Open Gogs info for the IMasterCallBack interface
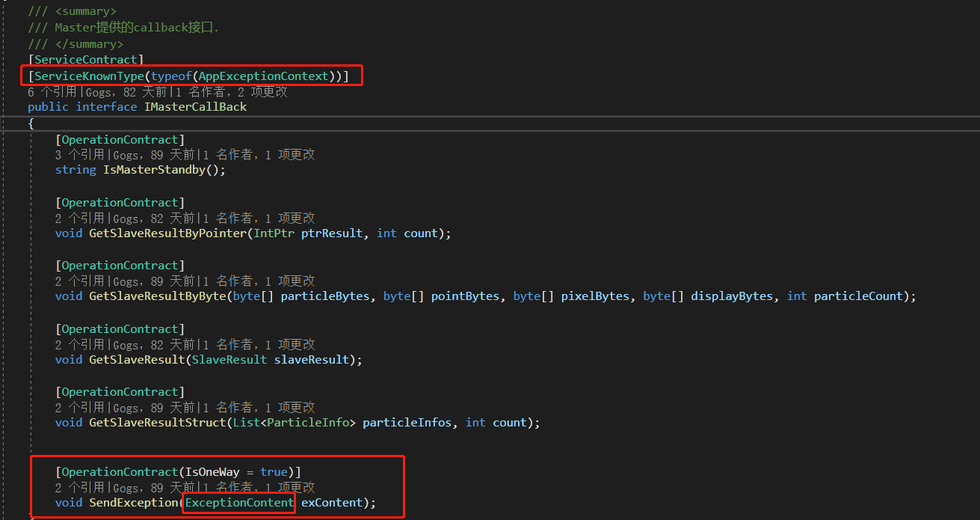This screenshot has width=980, height=520. pos(98,91)
